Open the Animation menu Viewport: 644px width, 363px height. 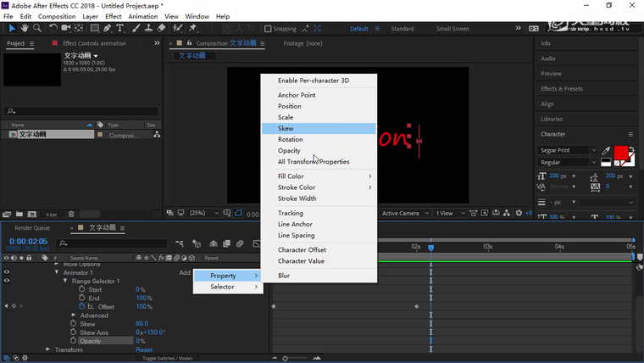point(142,16)
